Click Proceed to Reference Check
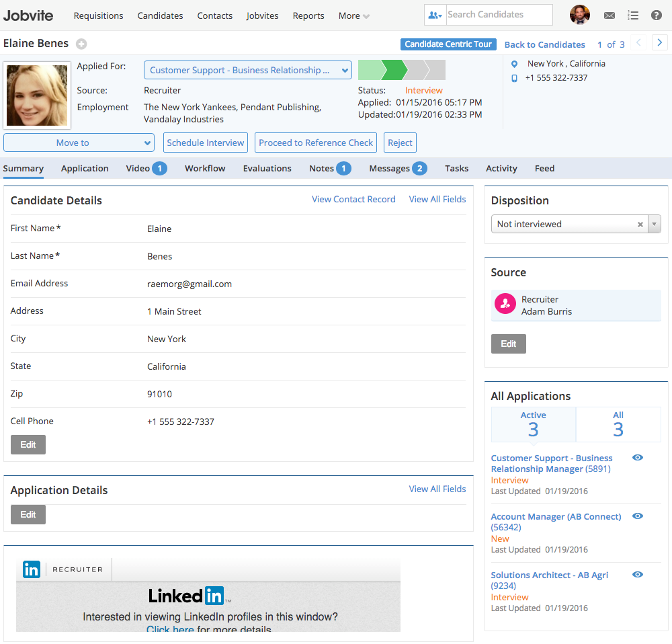672x644 pixels. pyautogui.click(x=315, y=143)
